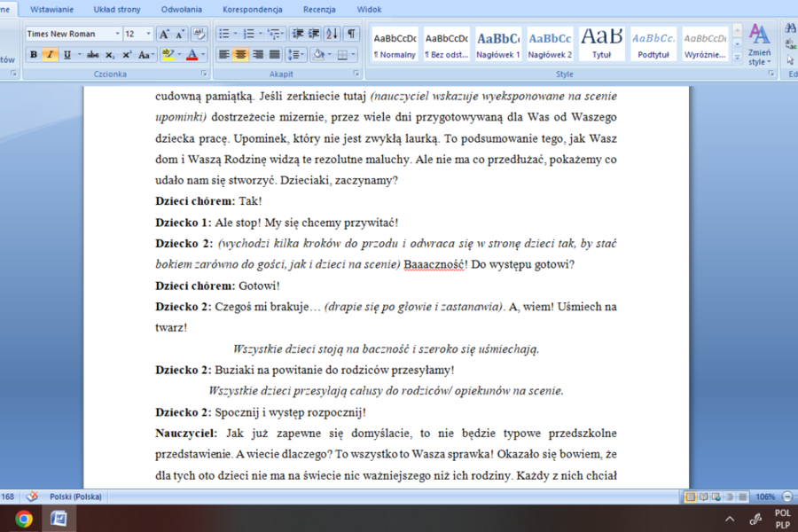Justify the paragraph text
Viewport: 798px width, 532px height.
276,55
